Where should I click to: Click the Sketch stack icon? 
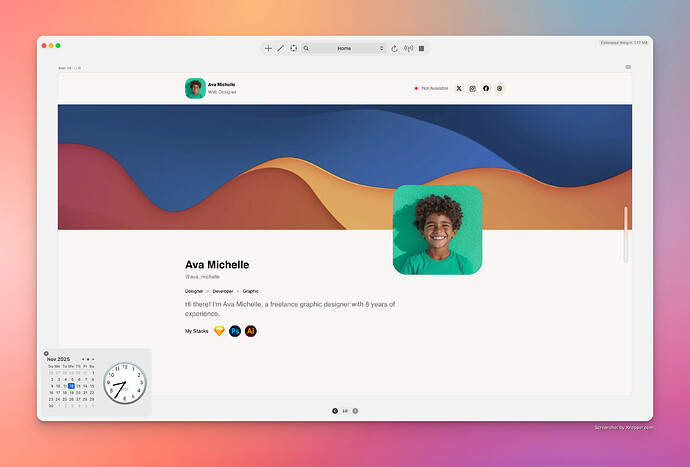[x=219, y=330]
